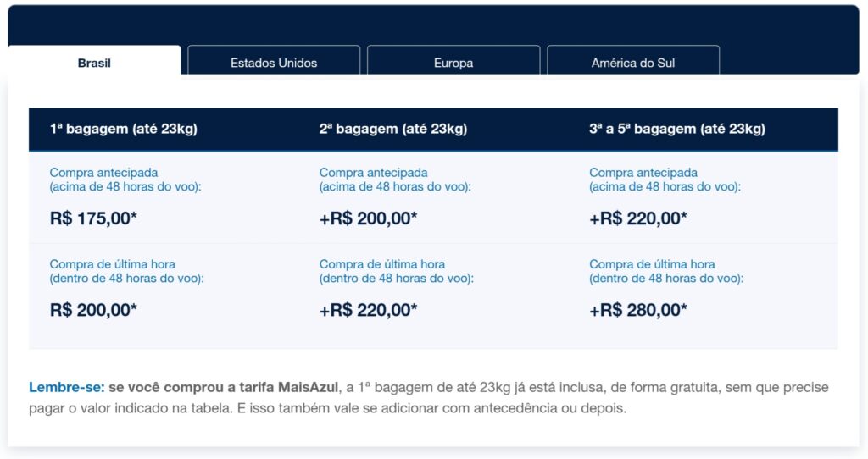868x459 pixels.
Task: Click the 2ª bagagem column header
Action: click(393, 130)
